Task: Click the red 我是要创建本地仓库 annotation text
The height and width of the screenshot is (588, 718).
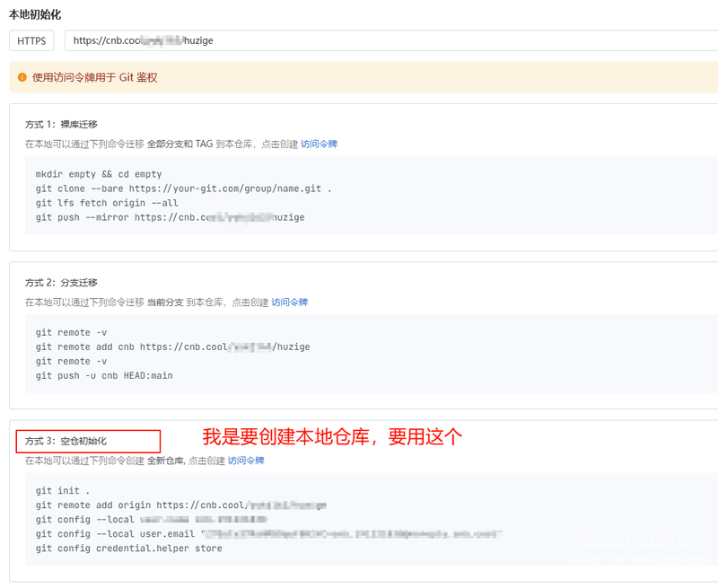Action: tap(331, 437)
